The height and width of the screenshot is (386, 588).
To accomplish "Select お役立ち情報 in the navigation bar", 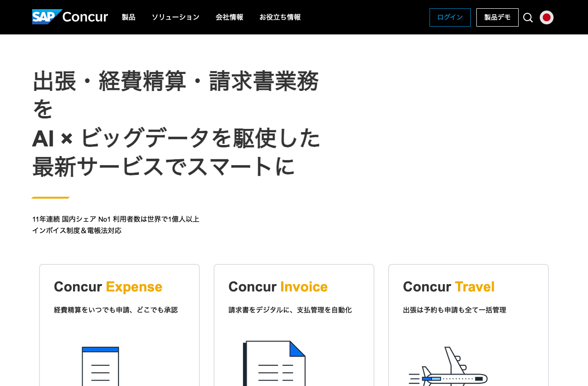I will click(x=280, y=17).
